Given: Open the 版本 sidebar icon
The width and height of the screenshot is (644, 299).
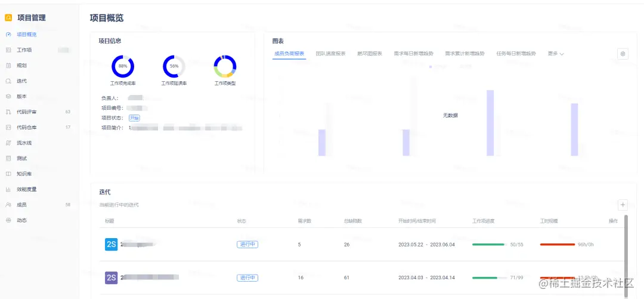Looking at the screenshot, I should (x=8, y=97).
